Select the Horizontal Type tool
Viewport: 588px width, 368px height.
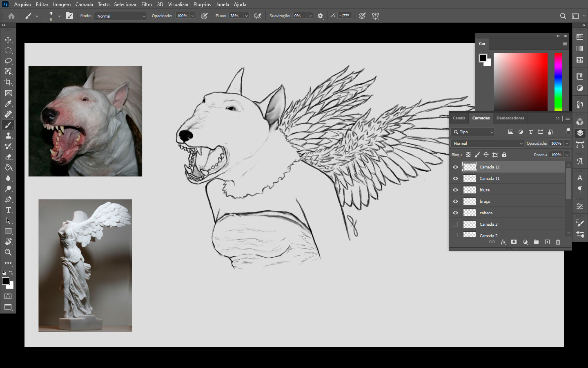(8, 210)
